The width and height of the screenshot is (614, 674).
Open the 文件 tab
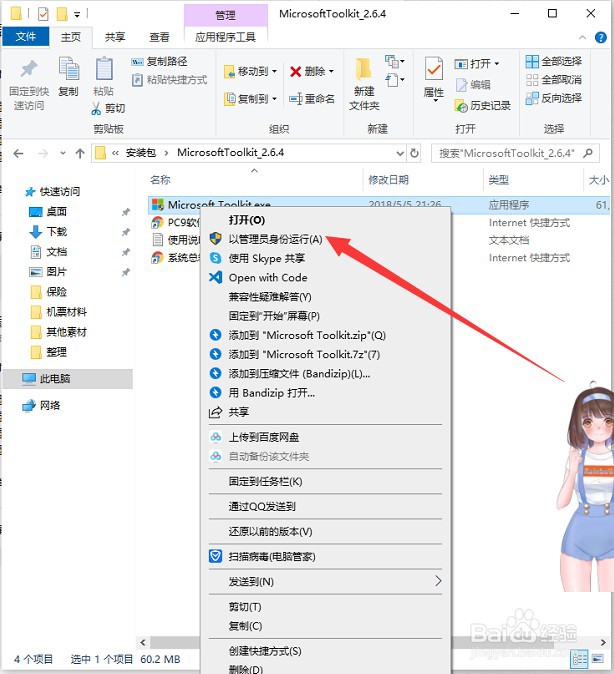[26, 37]
